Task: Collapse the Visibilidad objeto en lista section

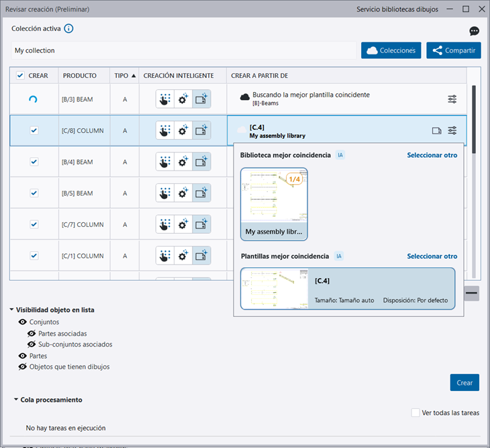Action: (12, 310)
